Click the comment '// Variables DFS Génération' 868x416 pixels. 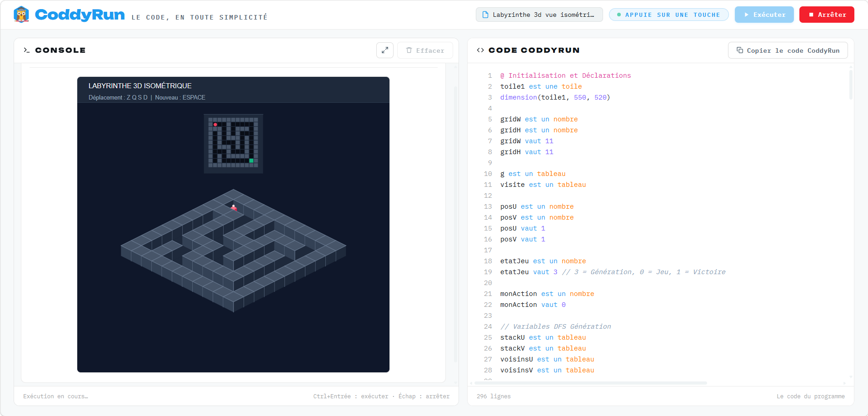click(x=555, y=326)
